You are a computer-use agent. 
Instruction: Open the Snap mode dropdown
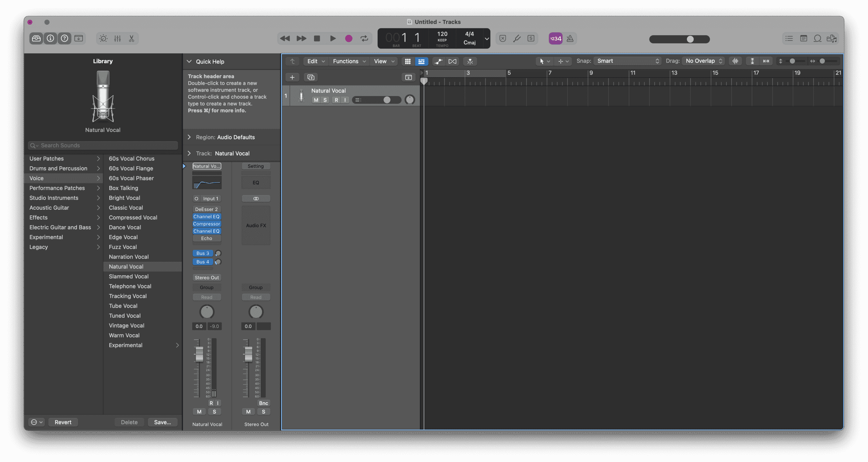[626, 62]
